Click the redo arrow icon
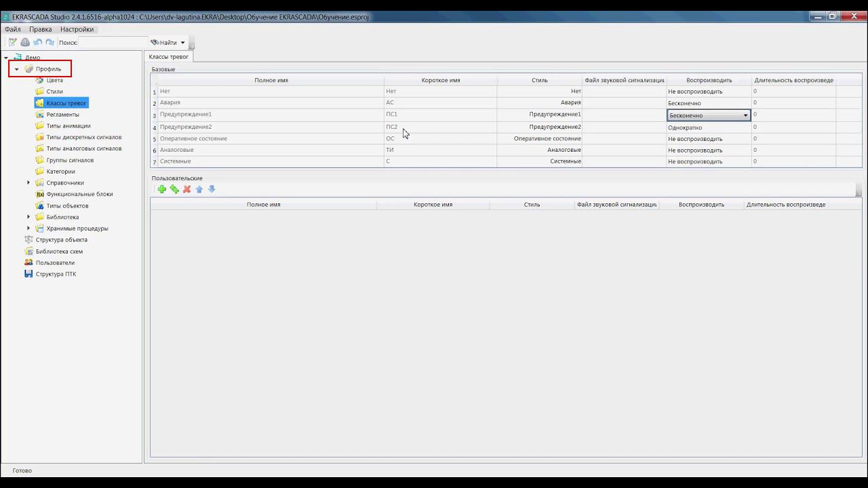 50,43
